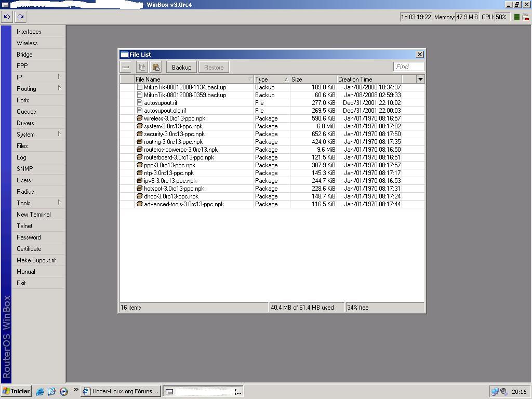Click the MikroTik-08012008-0359.backup file icon
This screenshot has height=399, width=532.
point(139,95)
